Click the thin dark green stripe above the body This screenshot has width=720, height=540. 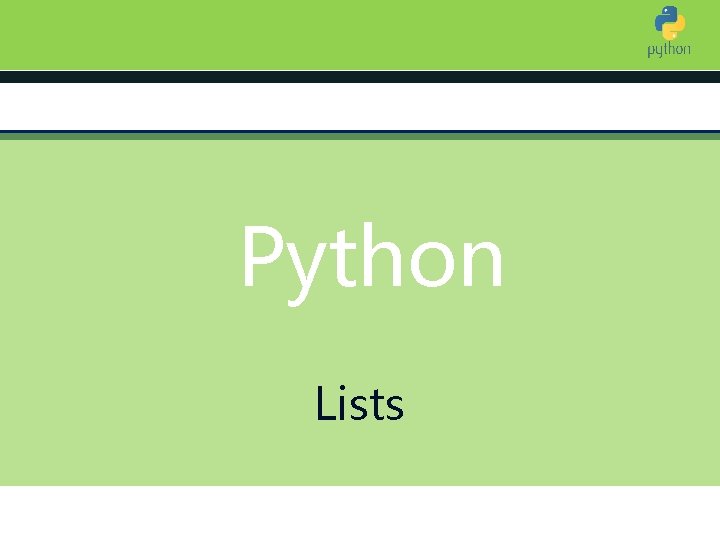[x=360, y=136]
